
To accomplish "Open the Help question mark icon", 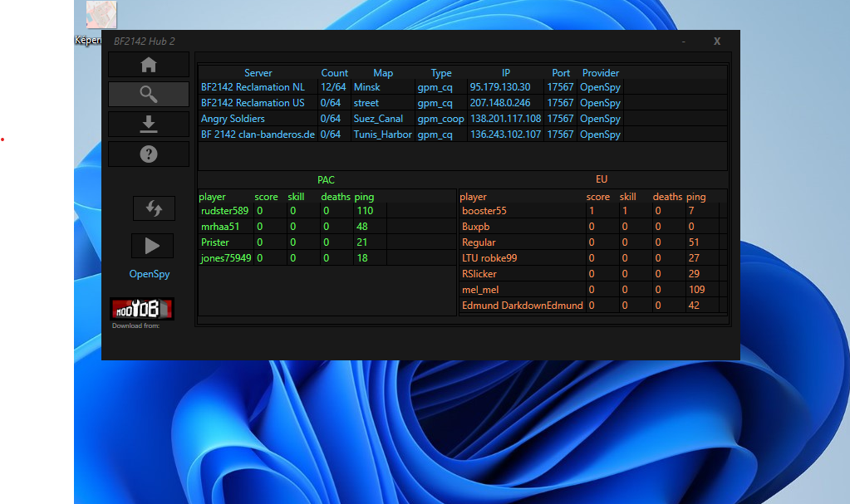I will point(149,154).
